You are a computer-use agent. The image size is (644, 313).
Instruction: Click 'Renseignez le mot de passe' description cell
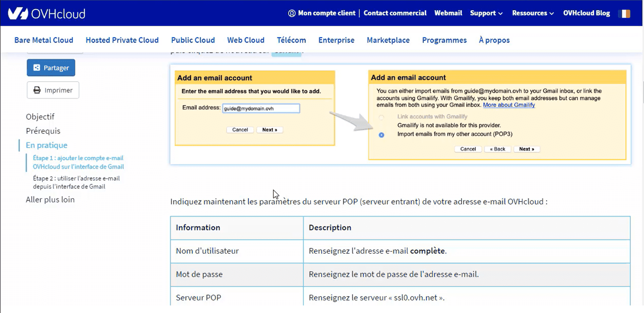pos(467,274)
